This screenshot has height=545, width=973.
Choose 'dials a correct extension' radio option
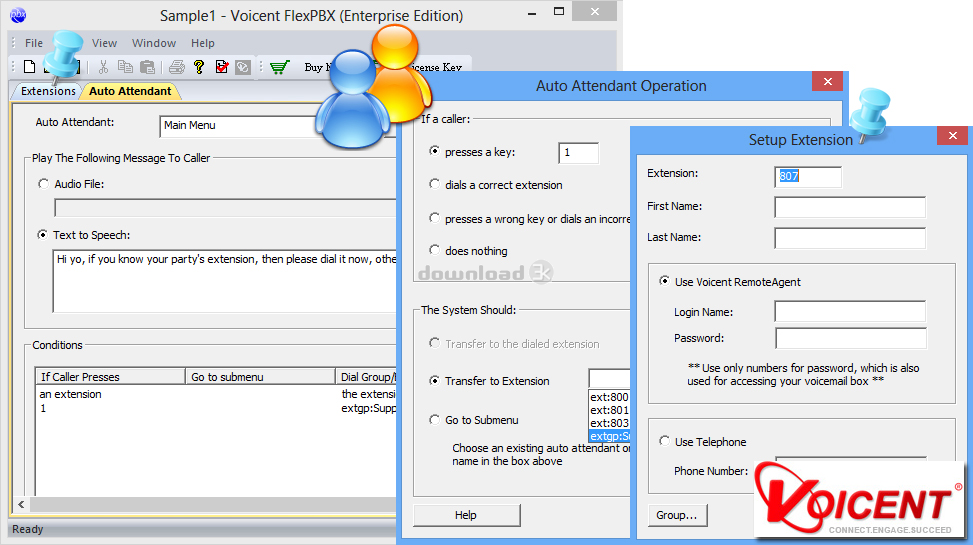tap(434, 184)
